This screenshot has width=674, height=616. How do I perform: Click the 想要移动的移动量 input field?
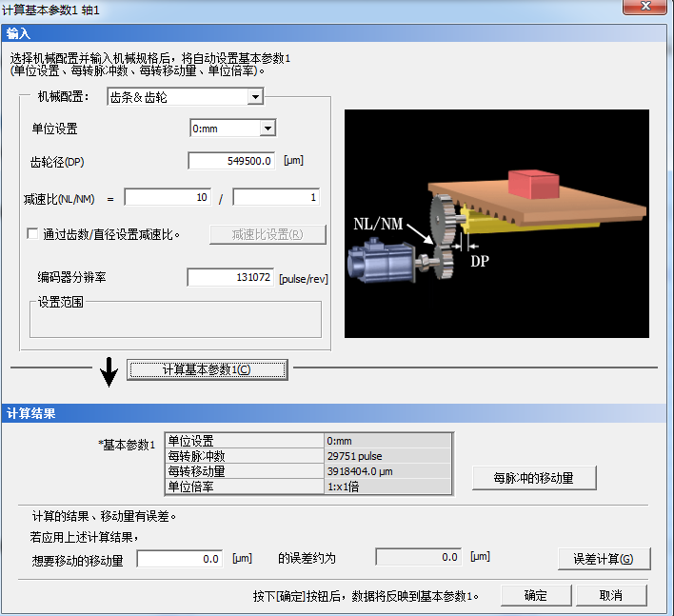click(180, 559)
